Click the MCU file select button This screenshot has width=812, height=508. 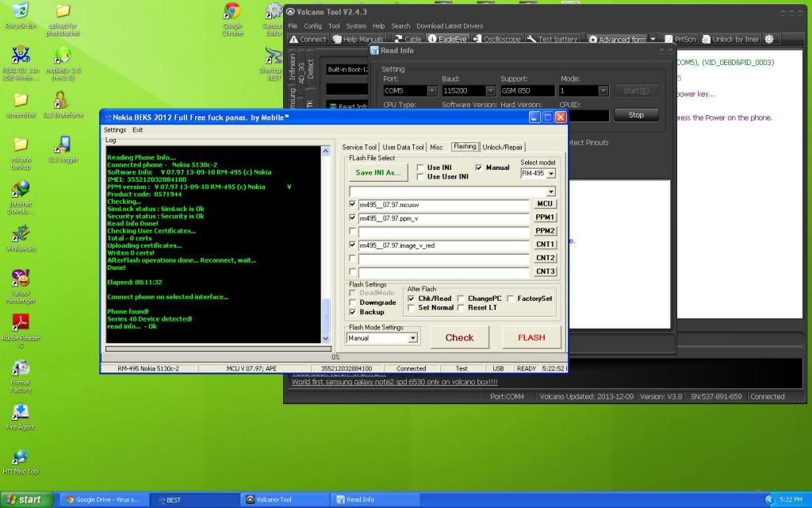545,204
